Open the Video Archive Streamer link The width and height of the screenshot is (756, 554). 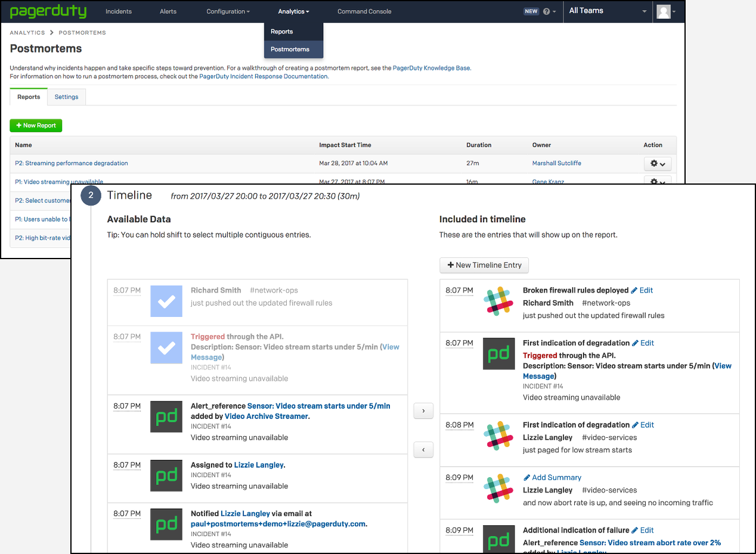[267, 416]
